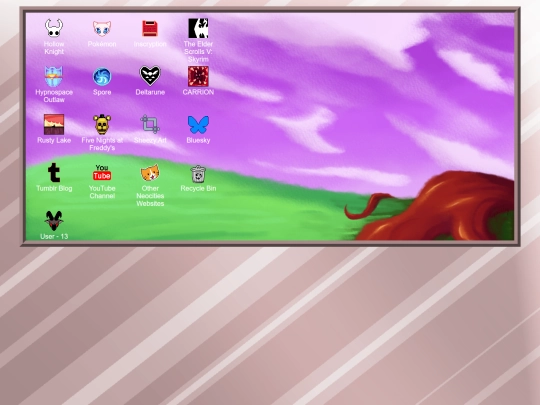Image resolution: width=540 pixels, height=405 pixels.
Task: Click the "YouTube Channel" label text
Action: click(x=102, y=192)
